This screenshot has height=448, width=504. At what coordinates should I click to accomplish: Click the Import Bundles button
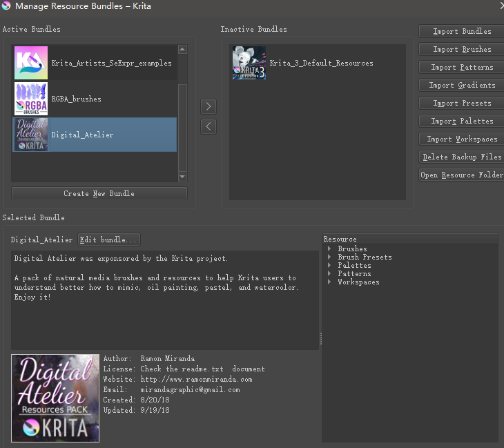coord(462,31)
